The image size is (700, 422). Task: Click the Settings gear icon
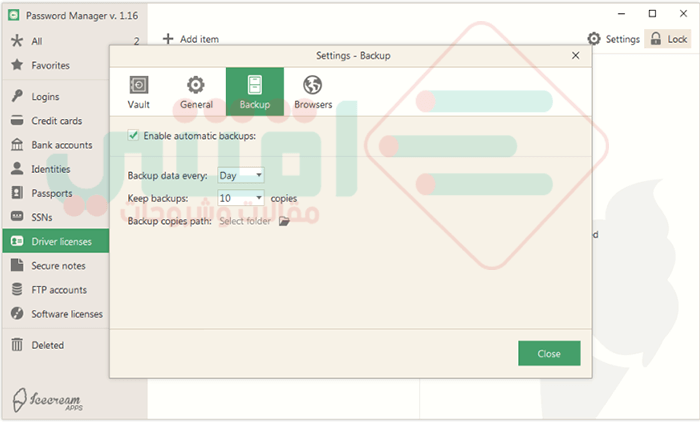click(x=594, y=39)
